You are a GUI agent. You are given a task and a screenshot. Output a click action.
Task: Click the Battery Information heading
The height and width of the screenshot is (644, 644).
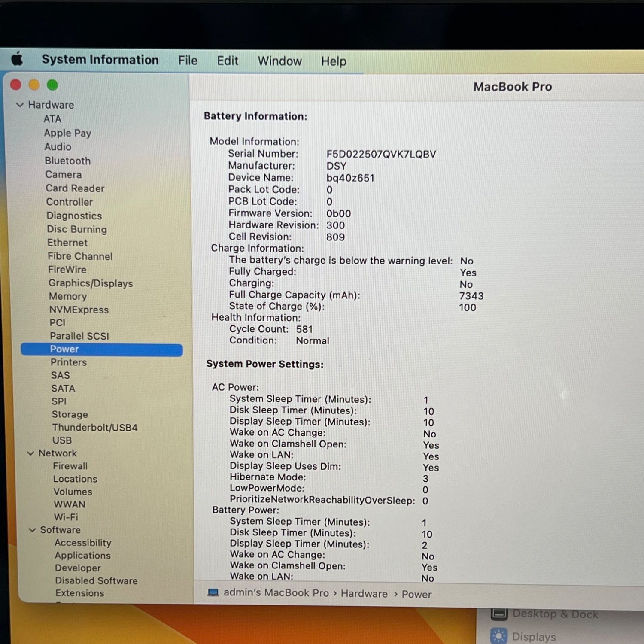pyautogui.click(x=255, y=116)
